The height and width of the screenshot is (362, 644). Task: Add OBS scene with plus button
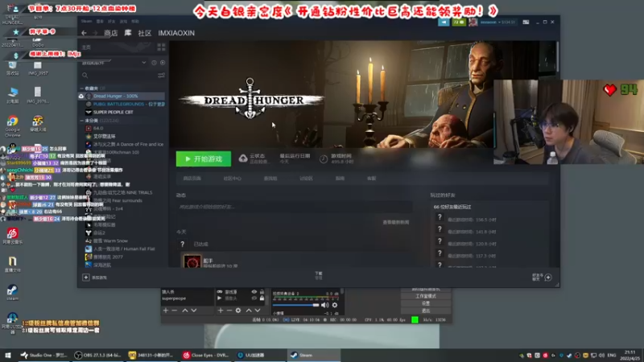pyautogui.click(x=166, y=311)
